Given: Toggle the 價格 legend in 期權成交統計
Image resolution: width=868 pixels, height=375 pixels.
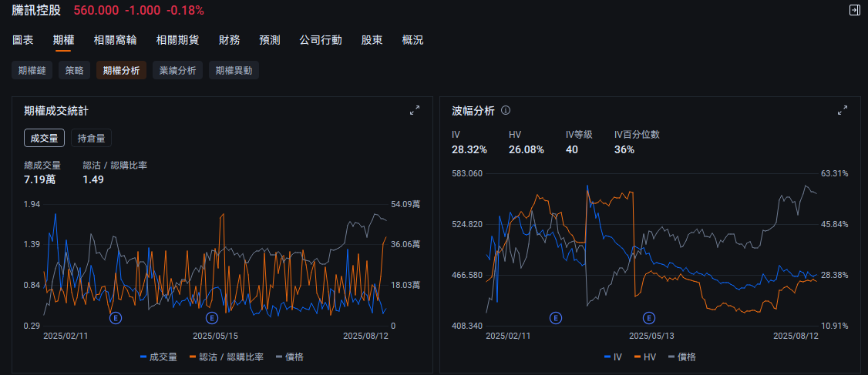Looking at the screenshot, I should (290, 357).
